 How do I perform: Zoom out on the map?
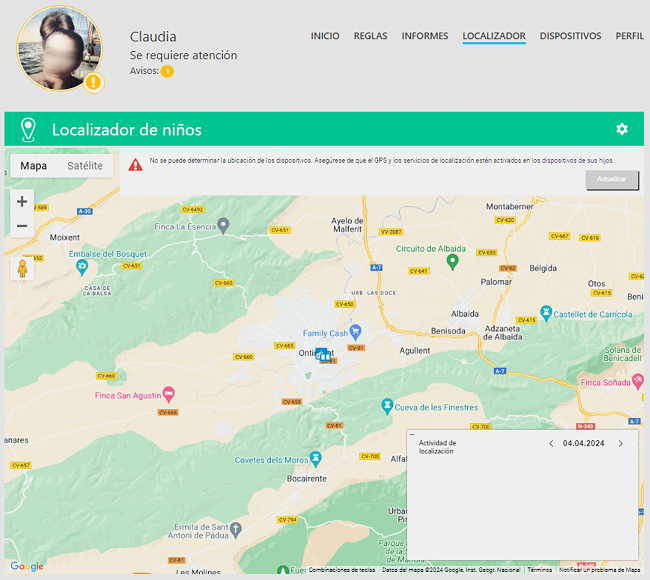(x=22, y=226)
